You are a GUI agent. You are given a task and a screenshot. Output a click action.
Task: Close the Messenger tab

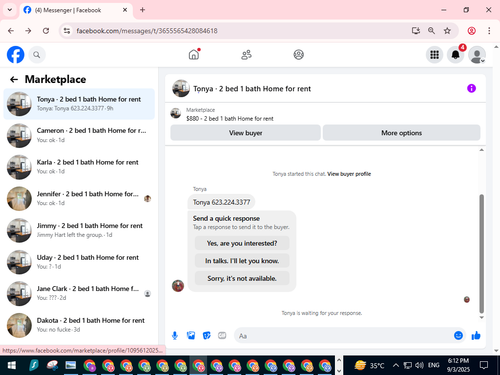click(125, 10)
